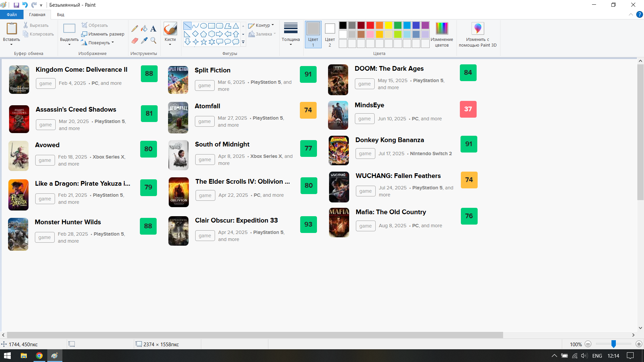
Task: Activate Color 1 selector
Action: pyautogui.click(x=313, y=34)
